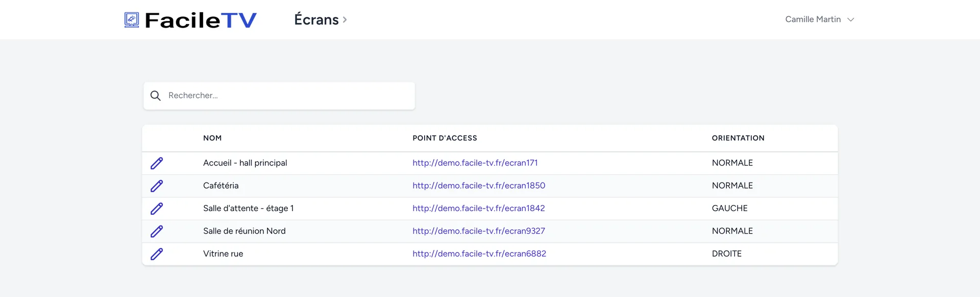Click NORMALE in Salle de réunion Nord row
980x297 pixels.
click(x=732, y=231)
